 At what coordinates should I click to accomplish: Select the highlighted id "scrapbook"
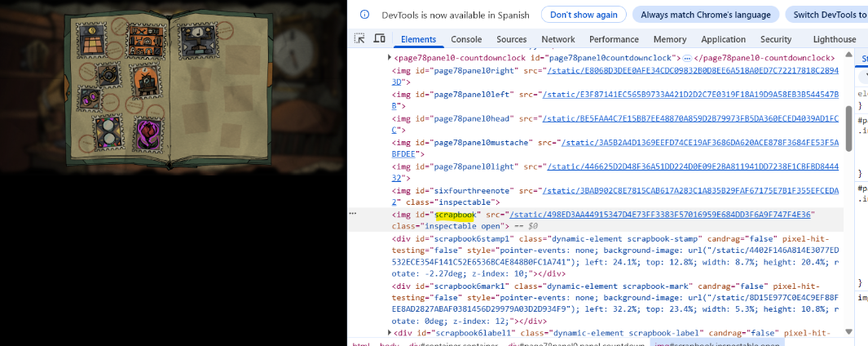pyautogui.click(x=455, y=214)
